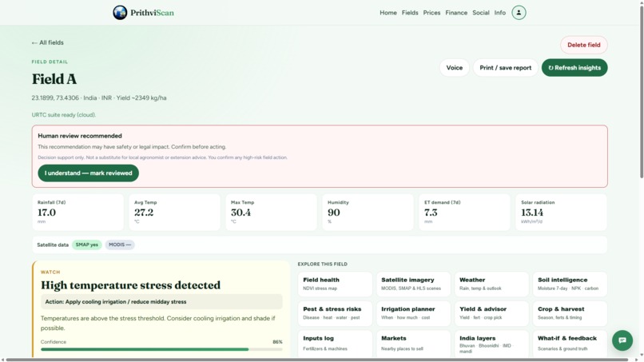Click the Voice button
The height and width of the screenshot is (362, 644).
pyautogui.click(x=455, y=68)
